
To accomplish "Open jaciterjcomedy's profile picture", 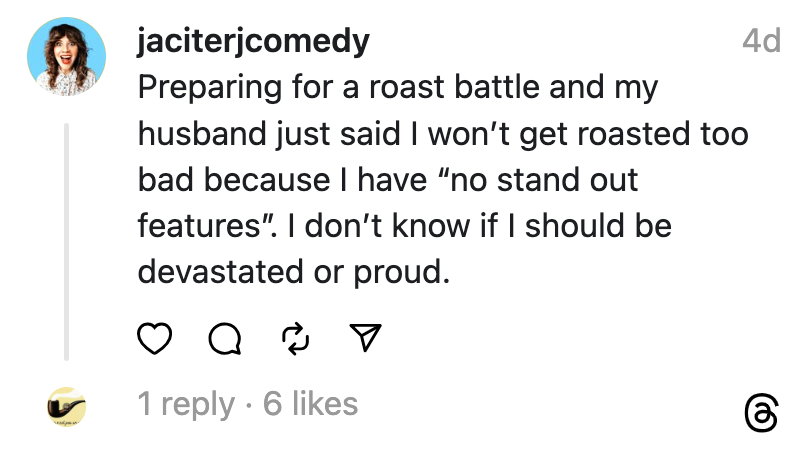I will [x=67, y=58].
